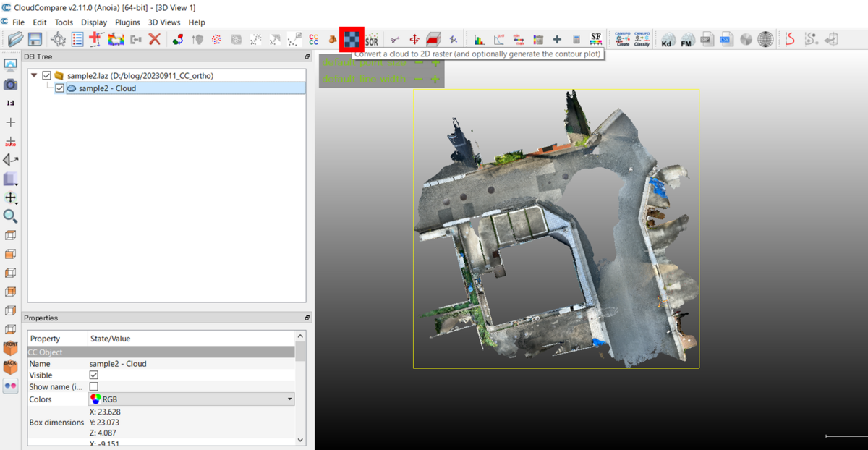The image size is (868, 450).
Task: Toggle the Visible property checkbox
Action: pyautogui.click(x=93, y=375)
